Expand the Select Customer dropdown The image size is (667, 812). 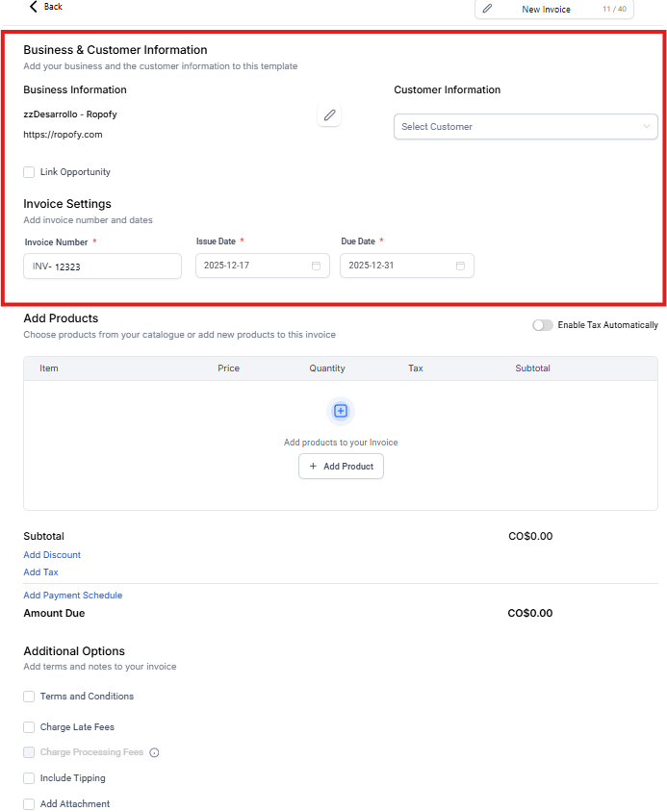[x=526, y=127]
